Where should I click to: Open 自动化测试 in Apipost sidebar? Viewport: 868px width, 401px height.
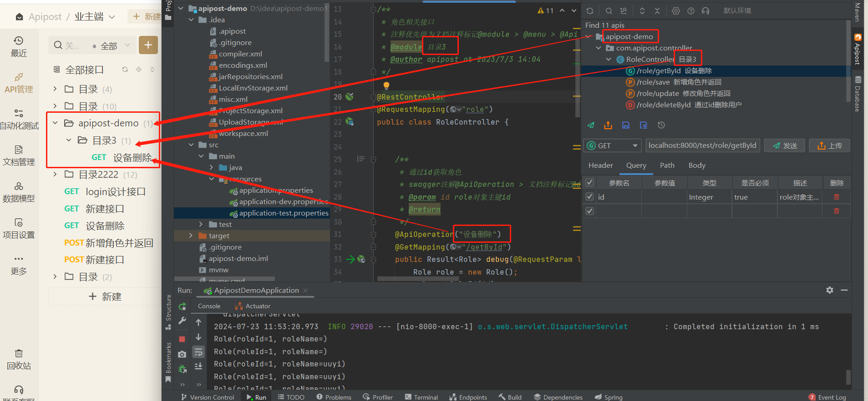click(19, 120)
